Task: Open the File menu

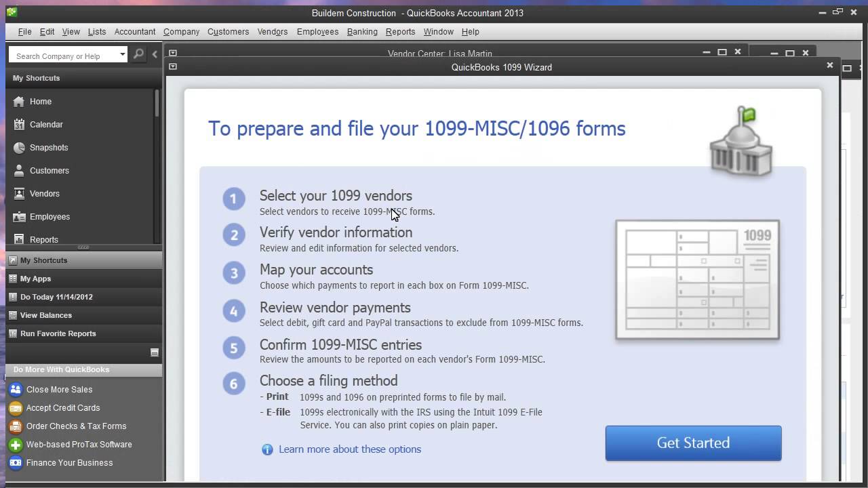Action: pyautogui.click(x=25, y=32)
